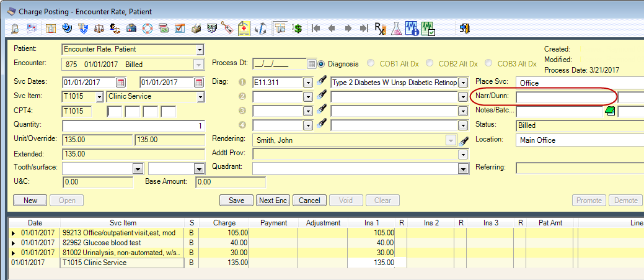Expand the 99213 Office visit row
The image size is (644, 280).
pos(14,233)
